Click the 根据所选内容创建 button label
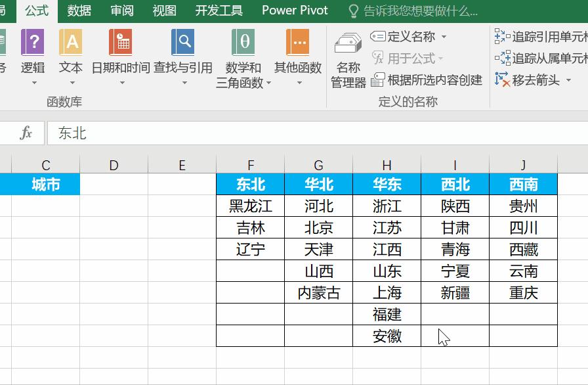The width and height of the screenshot is (588, 385). coord(435,80)
